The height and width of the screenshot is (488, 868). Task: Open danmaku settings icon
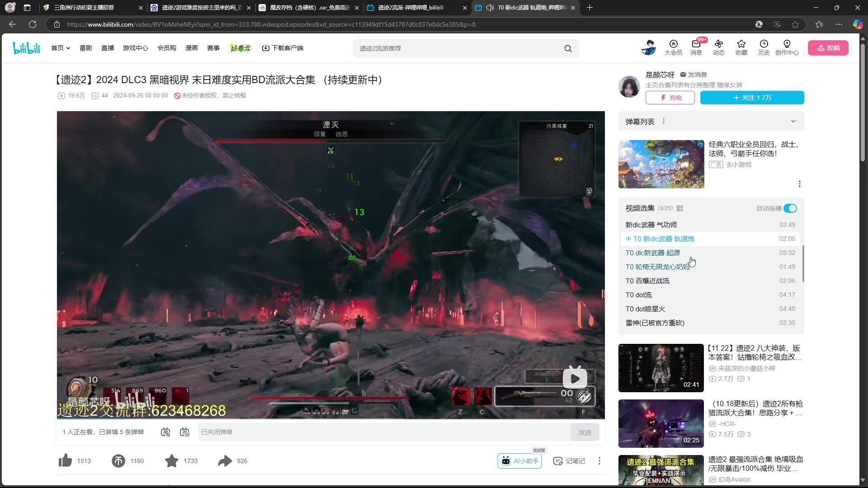click(184, 432)
